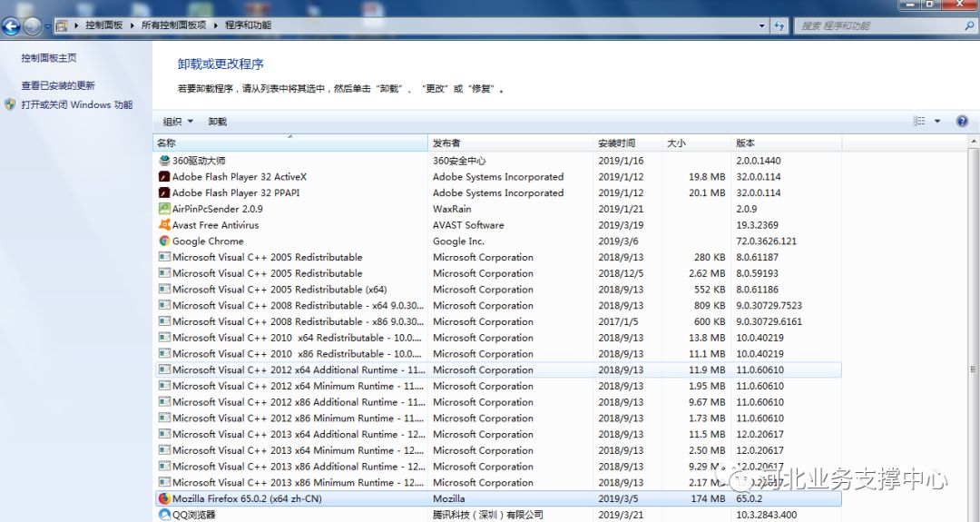The width and height of the screenshot is (980, 522).
Task: Open 打开或关闭 Windows 功能 link
Action: [77, 104]
